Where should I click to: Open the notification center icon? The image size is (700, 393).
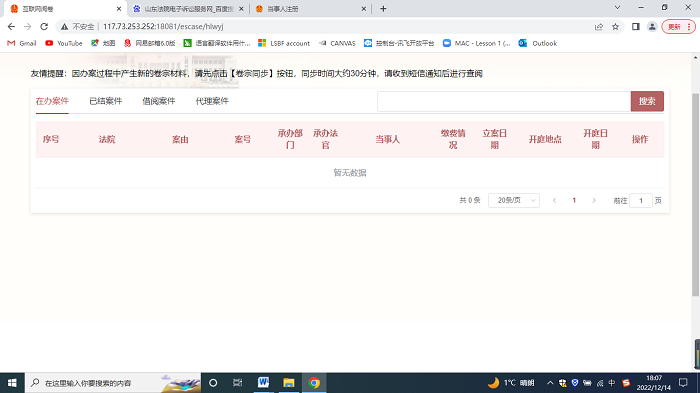click(x=683, y=383)
